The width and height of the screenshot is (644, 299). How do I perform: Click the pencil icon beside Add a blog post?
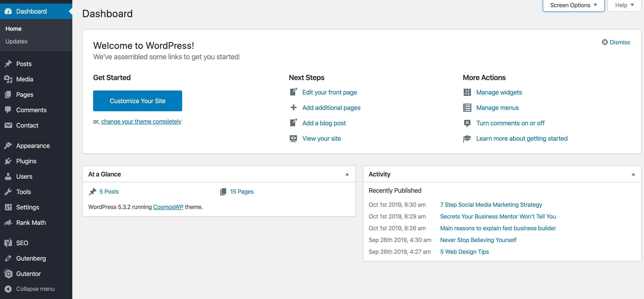coord(293,123)
